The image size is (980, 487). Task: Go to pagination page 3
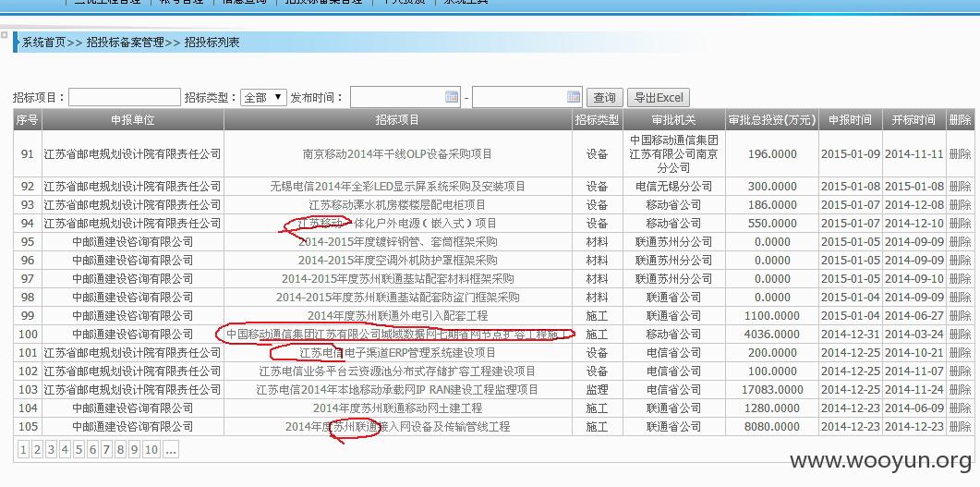51,449
